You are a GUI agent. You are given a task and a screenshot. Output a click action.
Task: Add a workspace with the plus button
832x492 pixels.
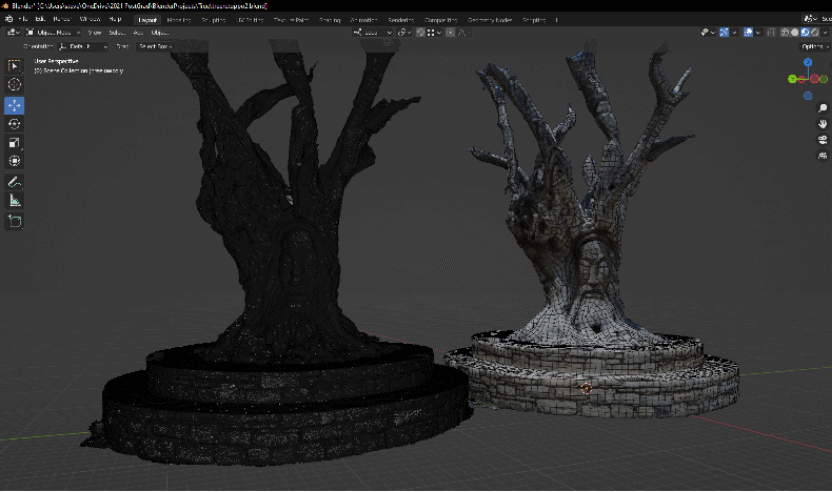556,20
